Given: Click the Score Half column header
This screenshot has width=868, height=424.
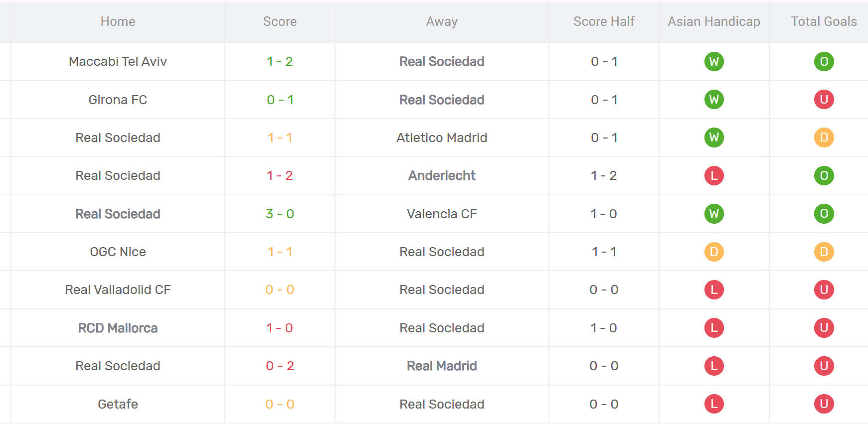Looking at the screenshot, I should (604, 21).
